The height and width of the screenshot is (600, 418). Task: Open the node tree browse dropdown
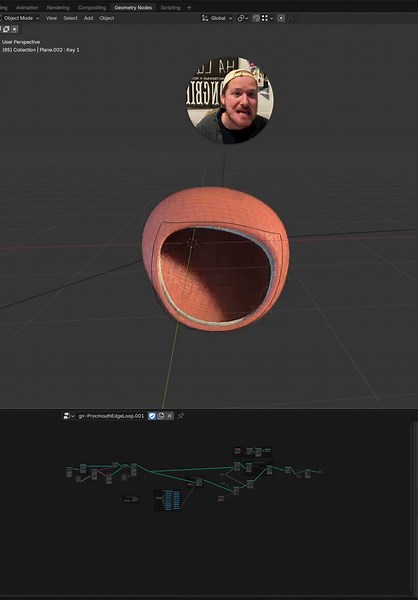click(x=69, y=416)
